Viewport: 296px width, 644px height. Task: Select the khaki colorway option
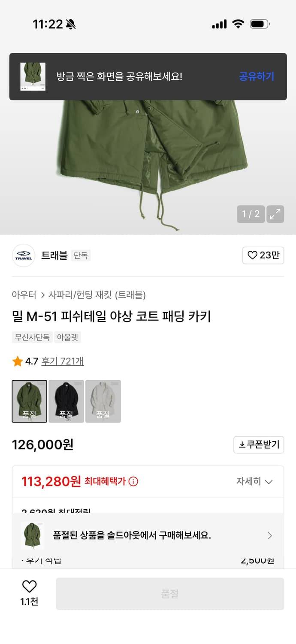coord(29,401)
